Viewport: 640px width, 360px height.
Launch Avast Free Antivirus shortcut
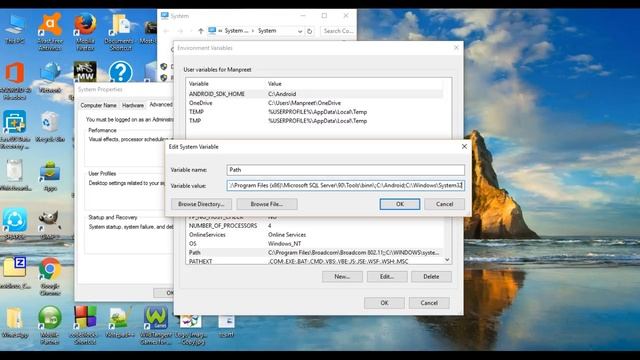(x=50, y=32)
